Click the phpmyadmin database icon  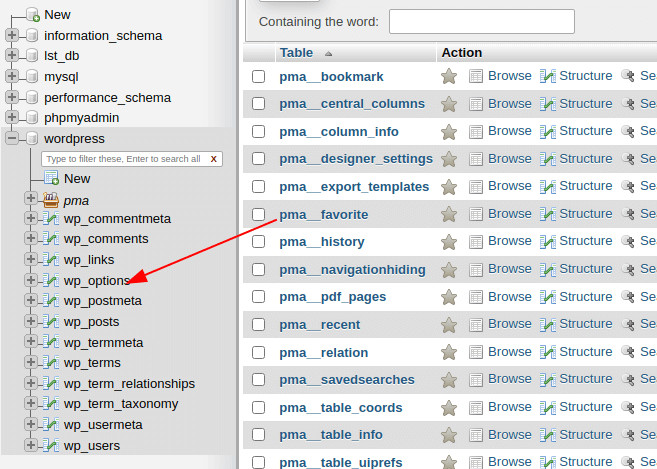32,118
